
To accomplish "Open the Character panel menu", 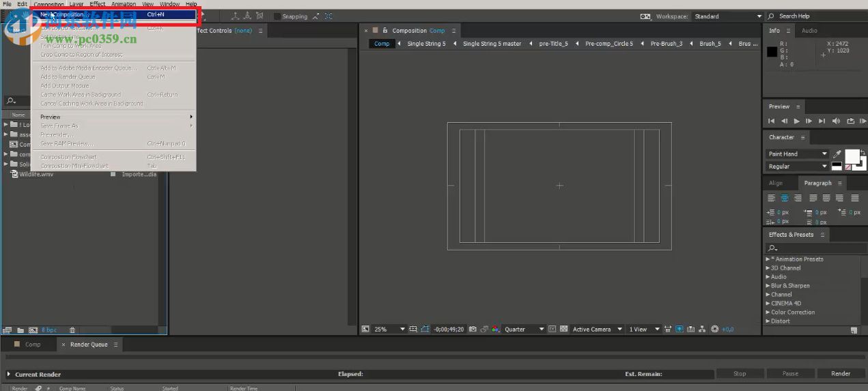I will (x=803, y=137).
